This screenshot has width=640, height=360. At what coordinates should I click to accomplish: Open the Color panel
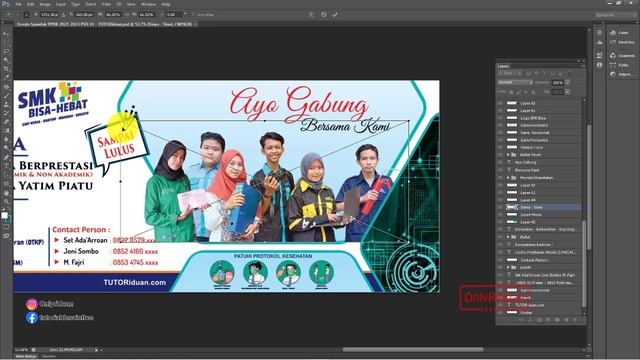619,33
